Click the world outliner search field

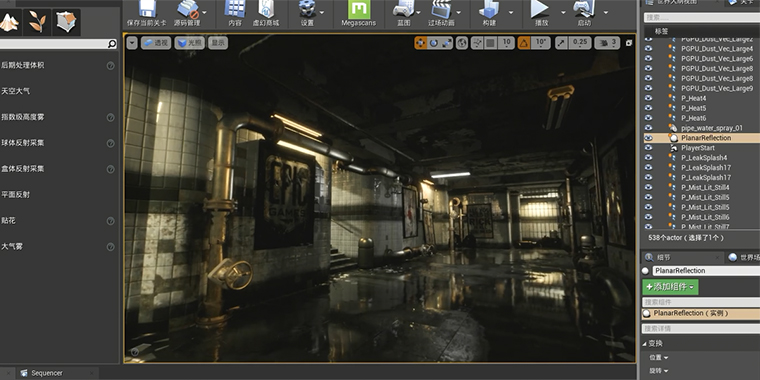tap(702, 17)
